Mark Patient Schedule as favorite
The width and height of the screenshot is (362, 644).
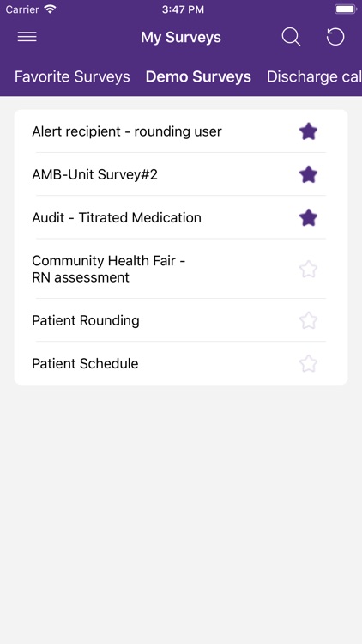[308, 363]
